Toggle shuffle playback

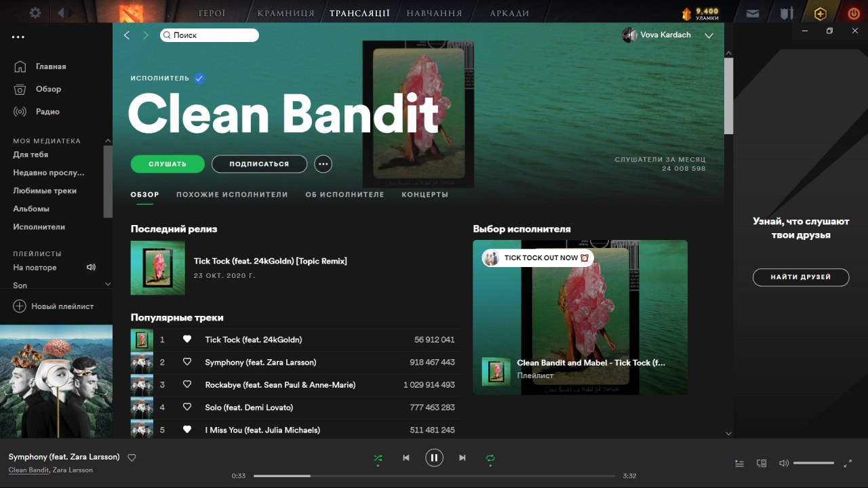tap(378, 458)
